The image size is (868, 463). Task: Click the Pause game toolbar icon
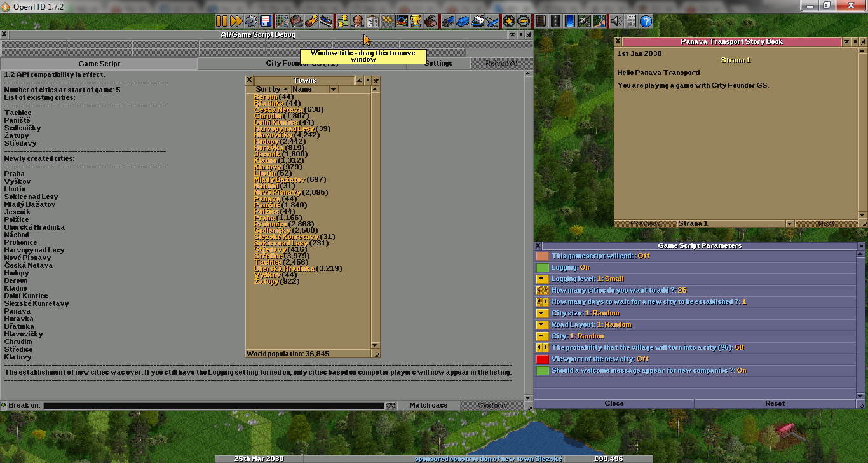[x=222, y=21]
